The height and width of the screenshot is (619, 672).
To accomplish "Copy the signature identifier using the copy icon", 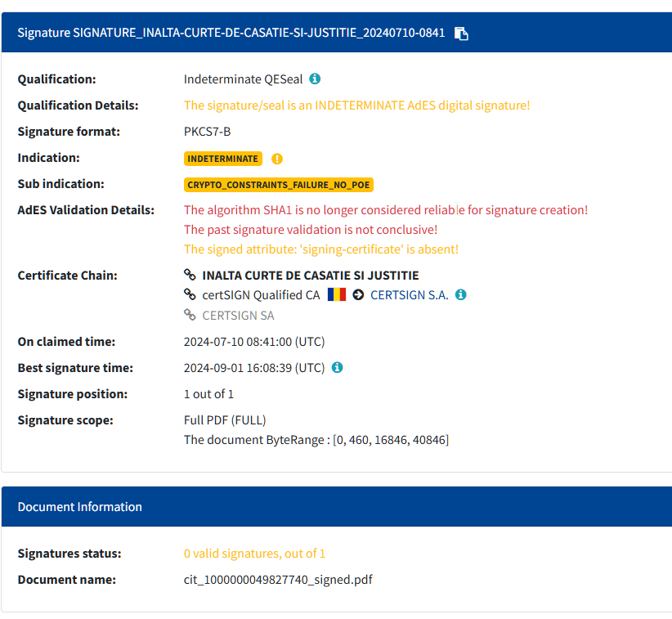I will coord(461,34).
